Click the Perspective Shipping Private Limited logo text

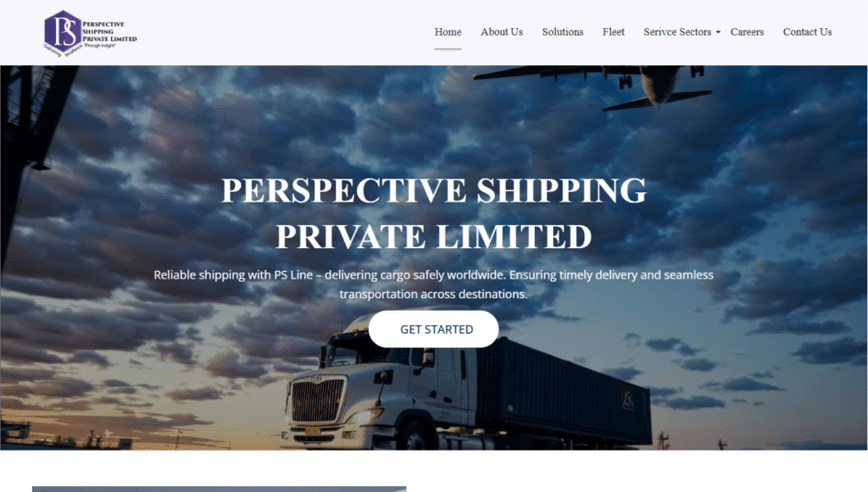[109, 31]
